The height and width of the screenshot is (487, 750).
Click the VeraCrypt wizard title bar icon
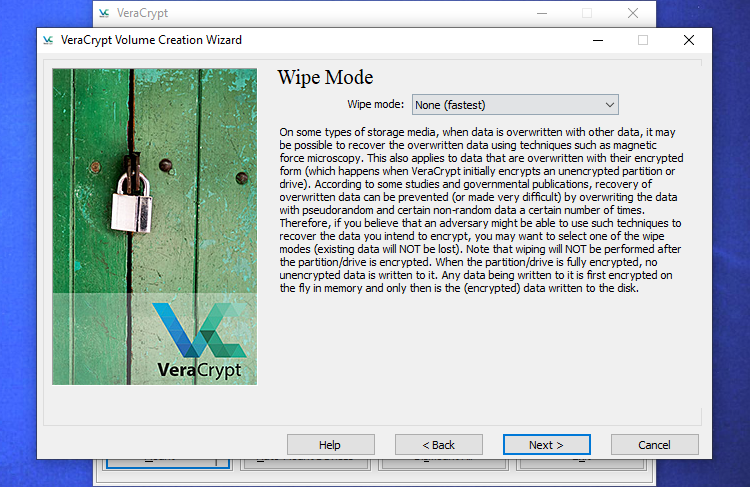[x=47, y=40]
